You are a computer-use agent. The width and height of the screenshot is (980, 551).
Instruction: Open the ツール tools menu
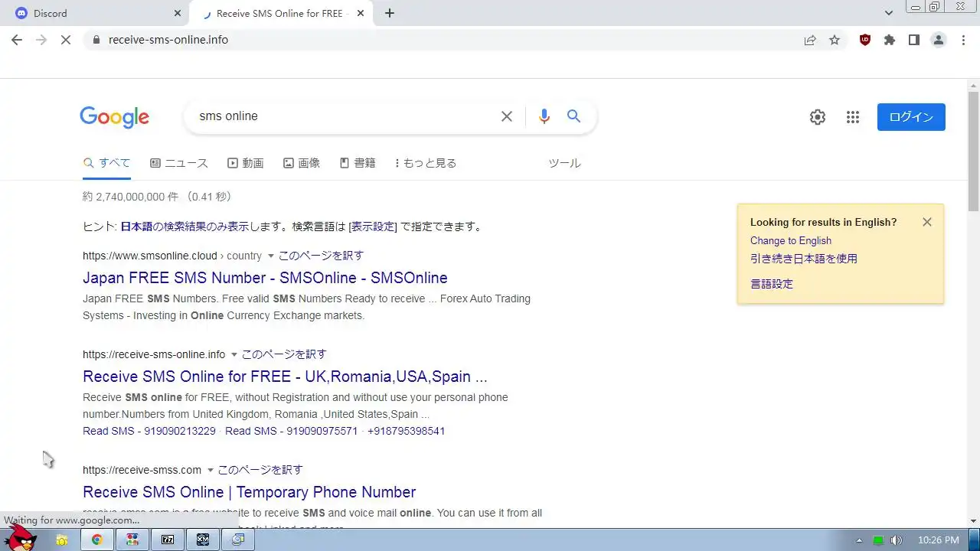tap(564, 163)
